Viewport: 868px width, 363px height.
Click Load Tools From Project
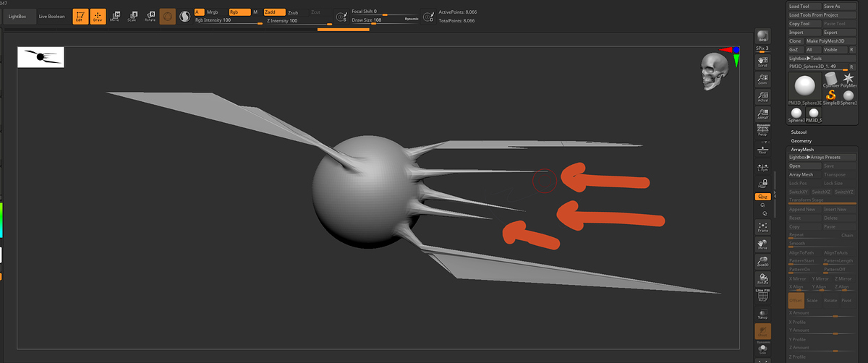tap(822, 15)
